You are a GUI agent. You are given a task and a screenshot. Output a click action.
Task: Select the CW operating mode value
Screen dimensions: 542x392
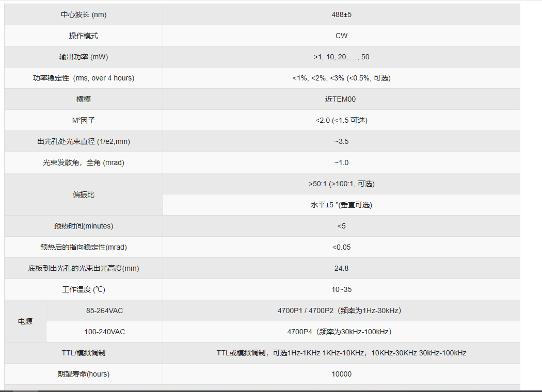341,36
